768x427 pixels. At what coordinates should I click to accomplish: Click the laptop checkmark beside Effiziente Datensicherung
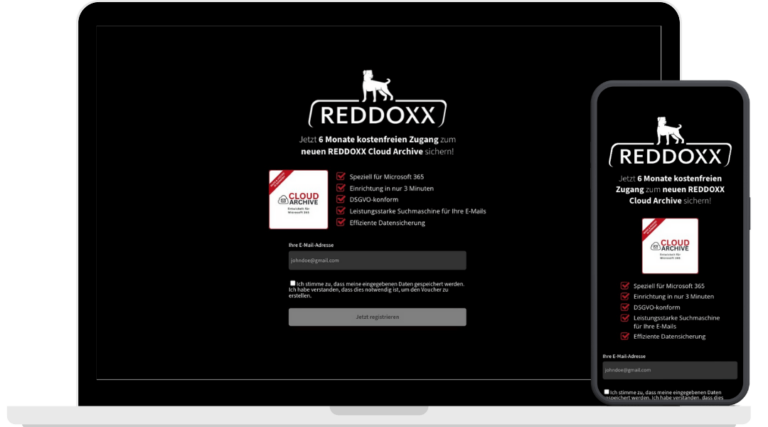pos(340,222)
